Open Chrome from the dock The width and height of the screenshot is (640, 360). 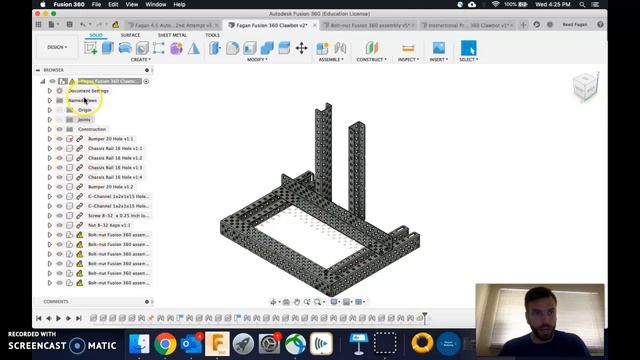coord(165,344)
